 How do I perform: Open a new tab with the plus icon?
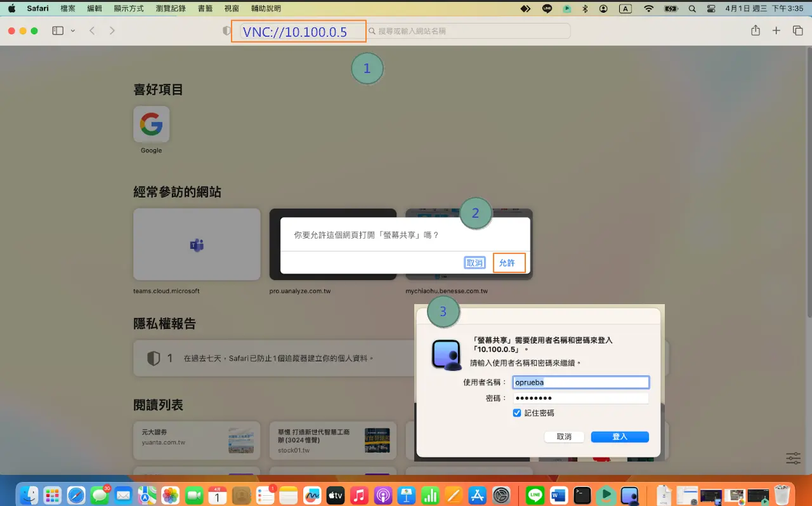[776, 30]
